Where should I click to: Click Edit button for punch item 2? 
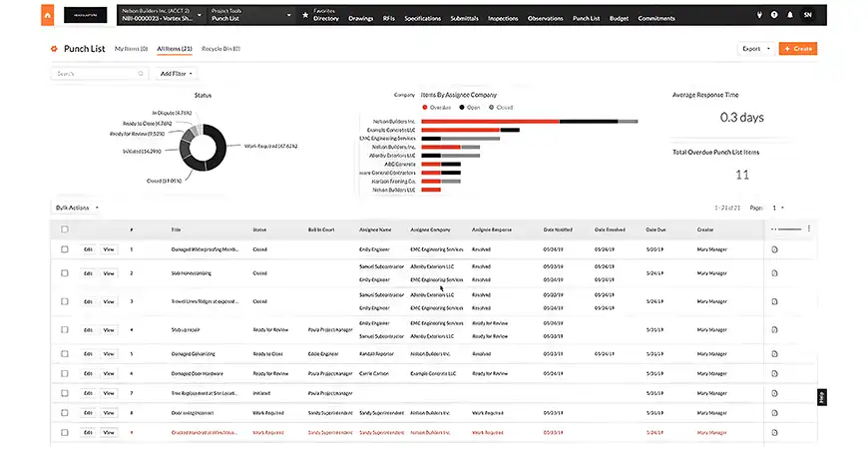point(88,272)
